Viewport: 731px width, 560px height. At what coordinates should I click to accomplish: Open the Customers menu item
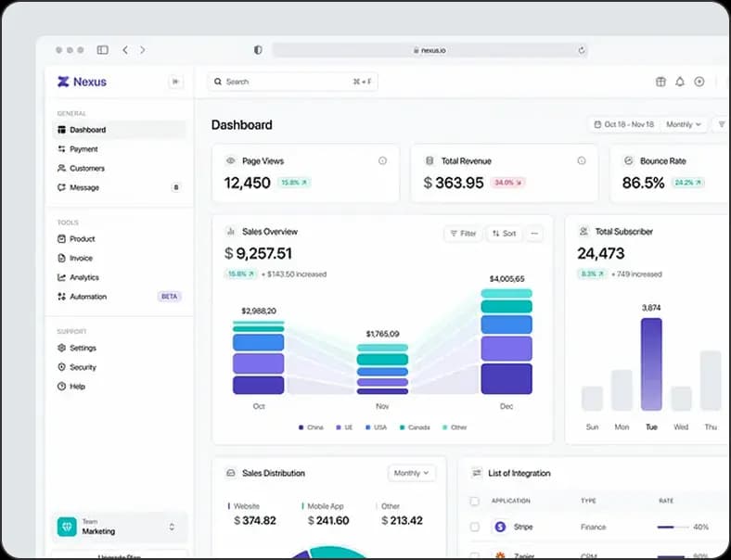click(x=120, y=168)
